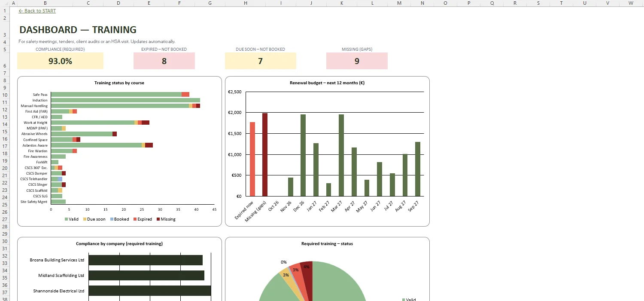The image size is (644, 301).
Task: Select the Expired not booked value 8
Action: [x=164, y=61]
